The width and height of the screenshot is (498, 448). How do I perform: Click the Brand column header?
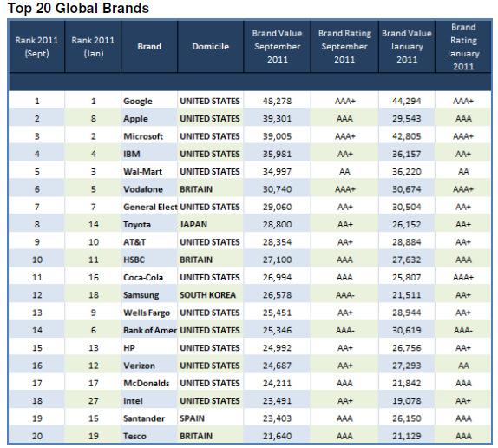(x=149, y=47)
